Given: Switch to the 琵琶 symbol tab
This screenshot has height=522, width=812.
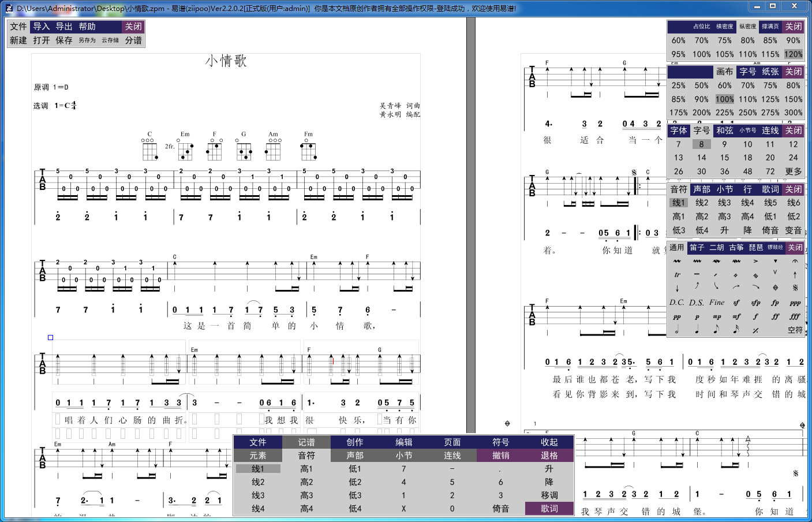Looking at the screenshot, I should tap(756, 248).
